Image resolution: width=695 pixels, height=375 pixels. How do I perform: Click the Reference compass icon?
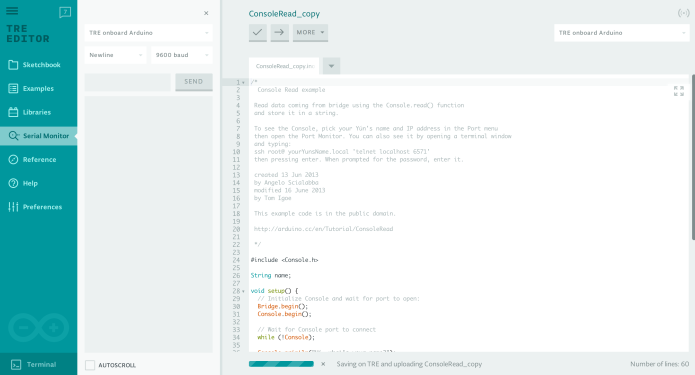(13, 160)
